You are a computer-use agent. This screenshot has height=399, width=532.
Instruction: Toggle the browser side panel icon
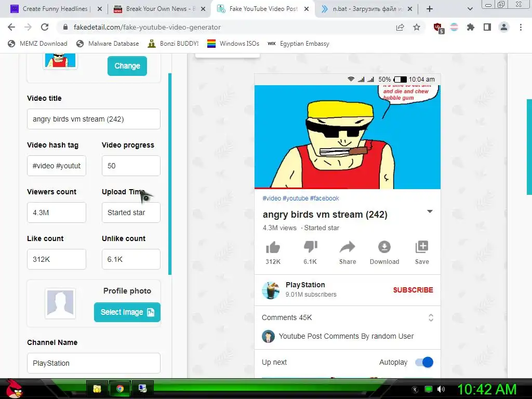tap(487, 27)
